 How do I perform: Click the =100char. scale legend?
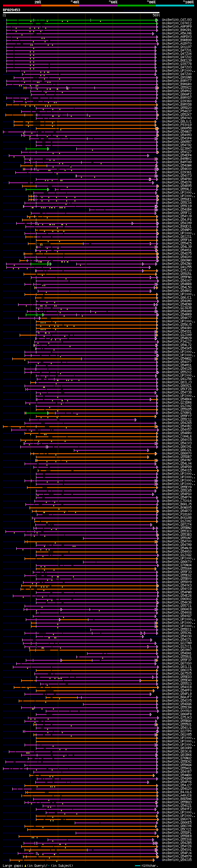click(146, 865)
